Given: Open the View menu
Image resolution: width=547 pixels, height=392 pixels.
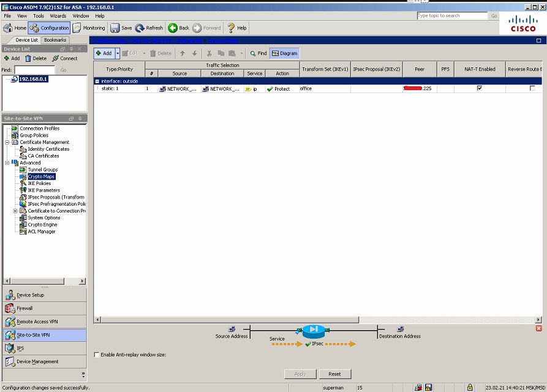Looking at the screenshot, I should coord(22,16).
